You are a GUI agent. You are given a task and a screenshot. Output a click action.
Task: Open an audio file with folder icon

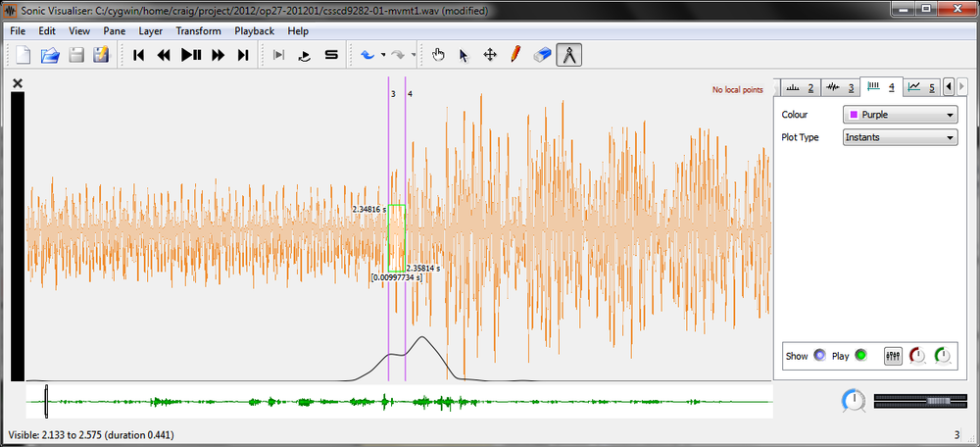50,55
